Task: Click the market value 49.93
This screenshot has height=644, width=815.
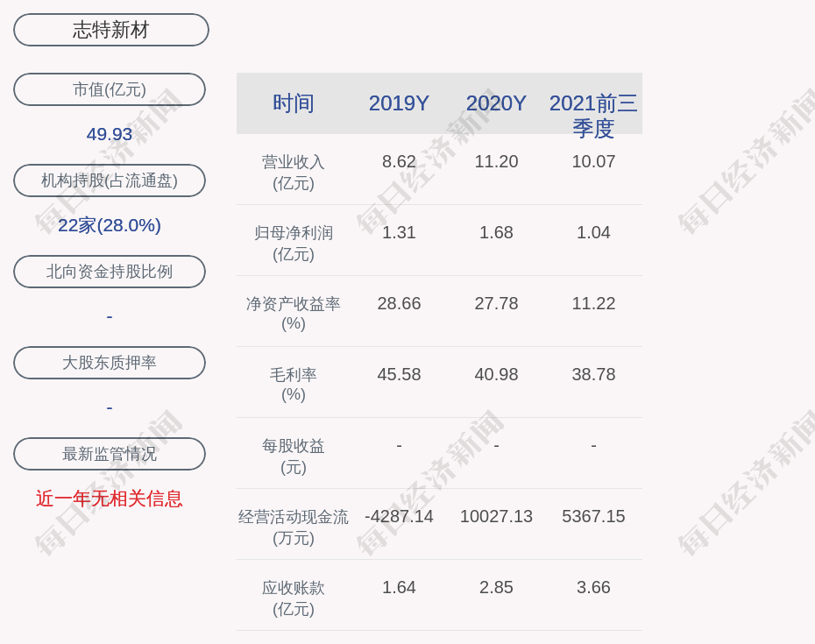Action: (x=110, y=134)
